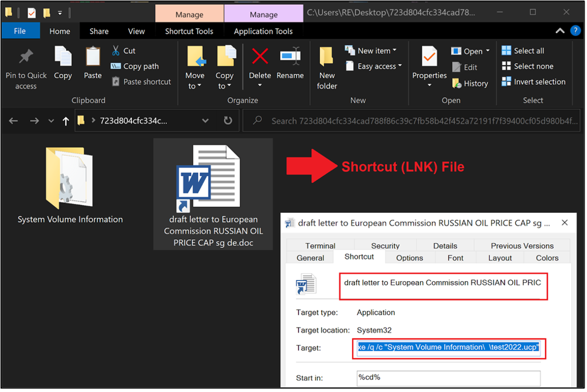Open the Details tab in properties dialog
Viewport: 587px width, 392px height.
(445, 246)
